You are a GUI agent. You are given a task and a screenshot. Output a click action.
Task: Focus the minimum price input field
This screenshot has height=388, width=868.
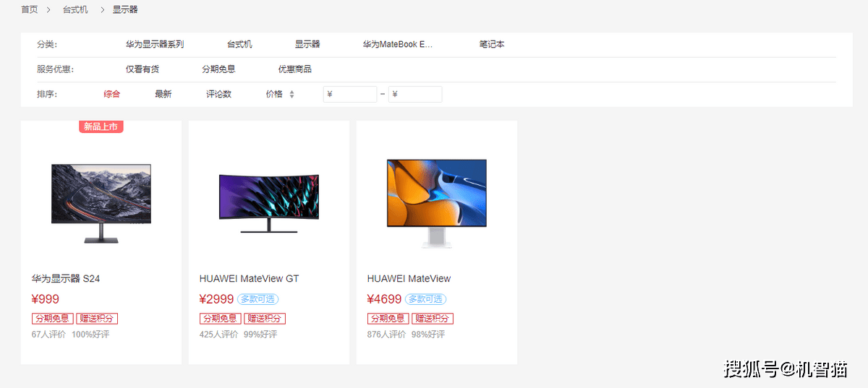(x=350, y=94)
